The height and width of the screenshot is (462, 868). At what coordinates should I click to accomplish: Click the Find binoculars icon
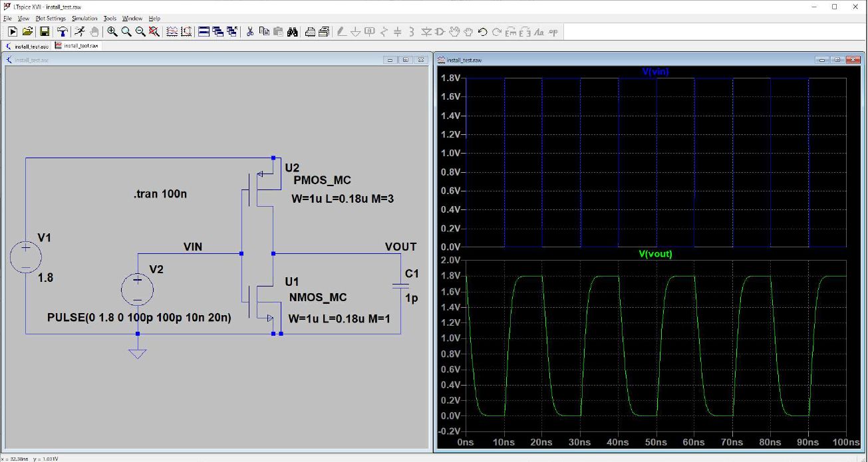[x=293, y=31]
